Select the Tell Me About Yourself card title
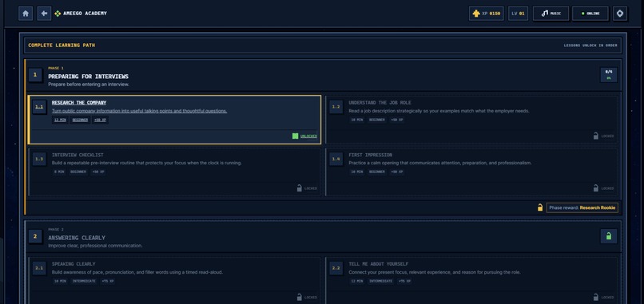The width and height of the screenshot is (644, 304). [x=379, y=264]
